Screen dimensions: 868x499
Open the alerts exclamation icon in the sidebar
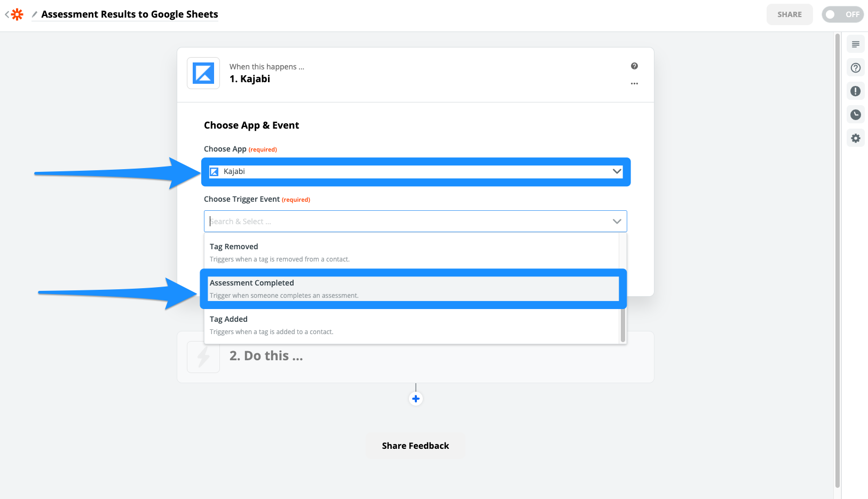point(856,91)
